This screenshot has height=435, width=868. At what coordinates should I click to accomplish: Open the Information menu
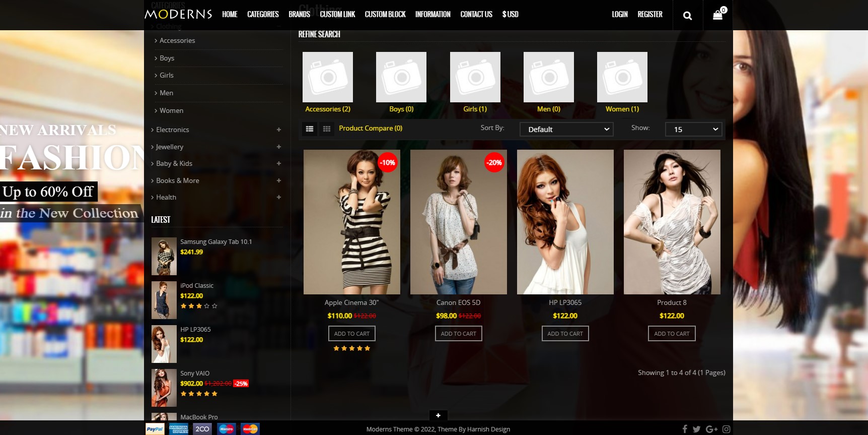point(433,14)
